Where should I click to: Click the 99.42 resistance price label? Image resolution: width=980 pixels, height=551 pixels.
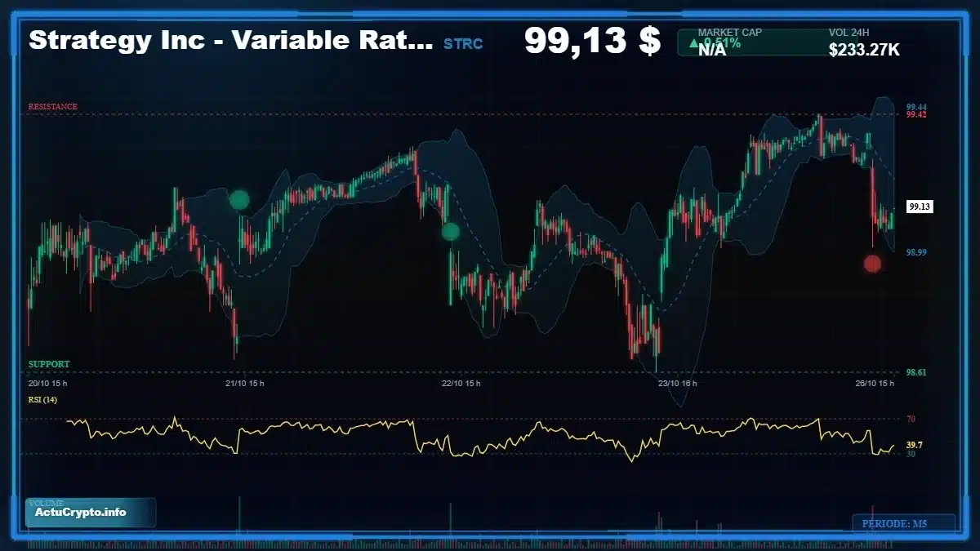[916, 115]
